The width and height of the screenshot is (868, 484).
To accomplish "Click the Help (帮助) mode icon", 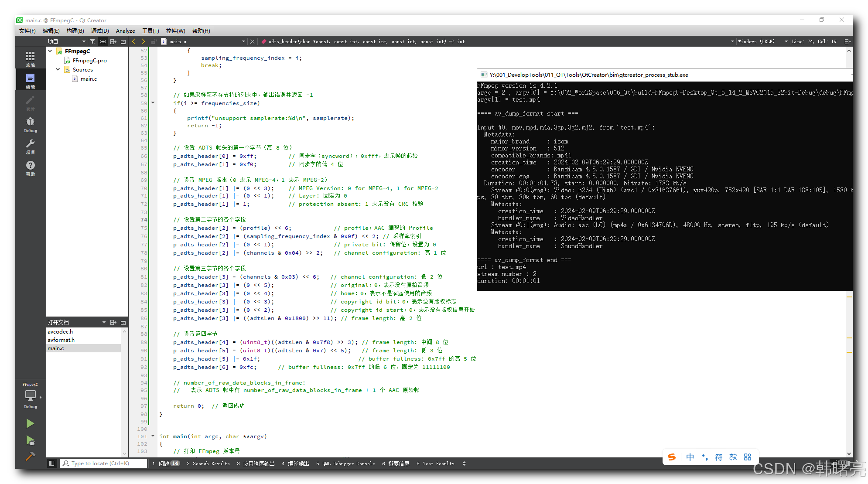I will pos(30,167).
